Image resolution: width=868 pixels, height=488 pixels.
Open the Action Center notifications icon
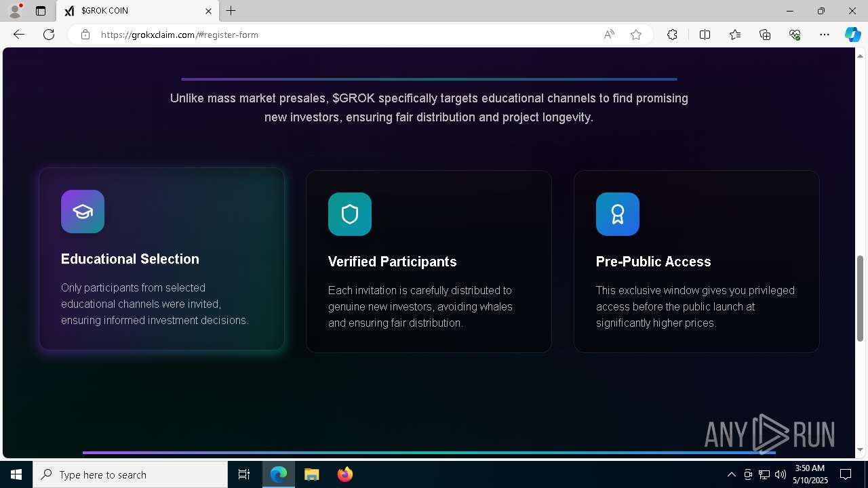pyautogui.click(x=846, y=474)
